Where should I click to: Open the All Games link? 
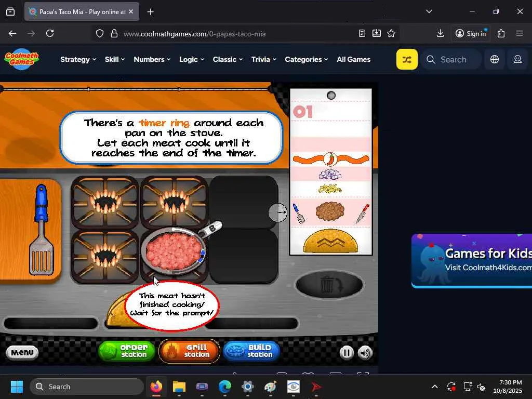pyautogui.click(x=353, y=59)
